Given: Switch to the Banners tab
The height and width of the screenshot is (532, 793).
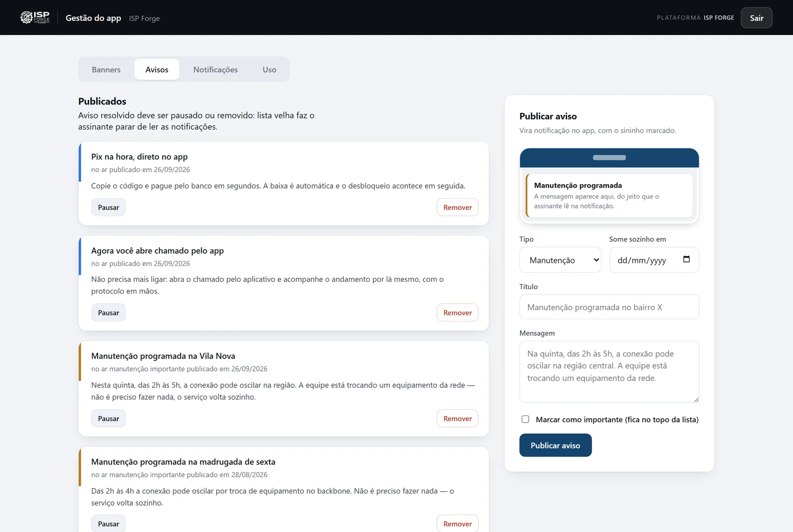Looking at the screenshot, I should click(106, 69).
